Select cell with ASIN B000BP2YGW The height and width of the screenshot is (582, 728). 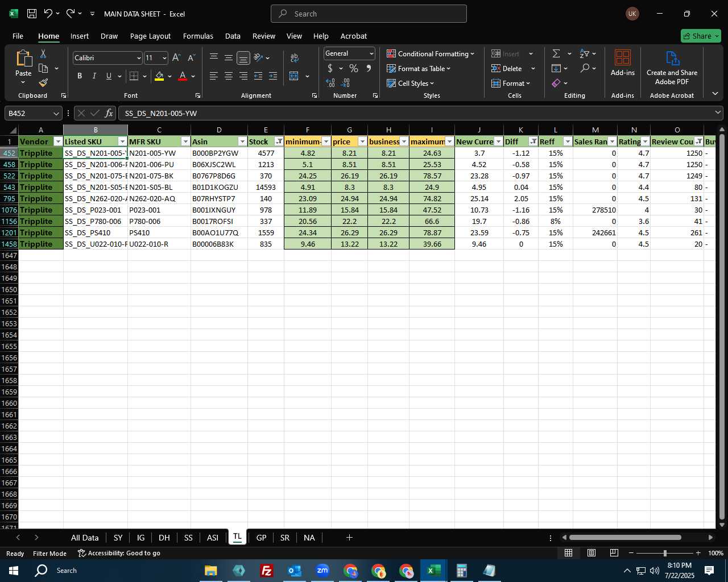click(219, 153)
